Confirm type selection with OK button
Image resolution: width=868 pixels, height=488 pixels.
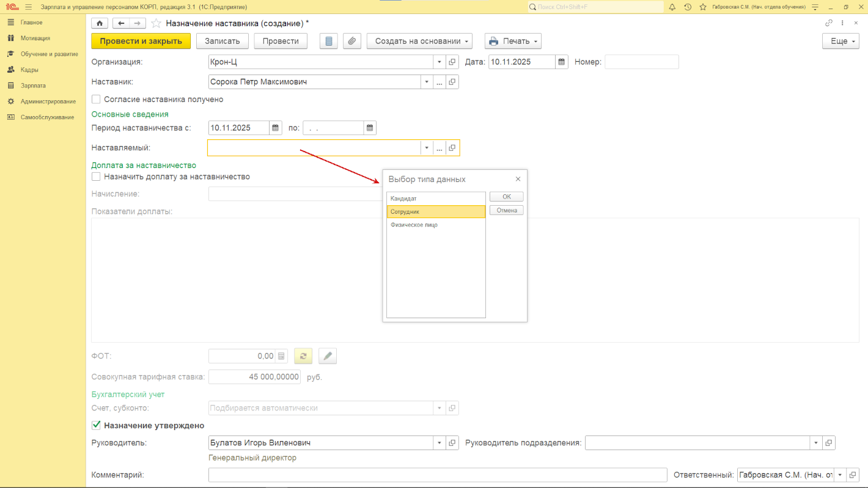coord(506,197)
